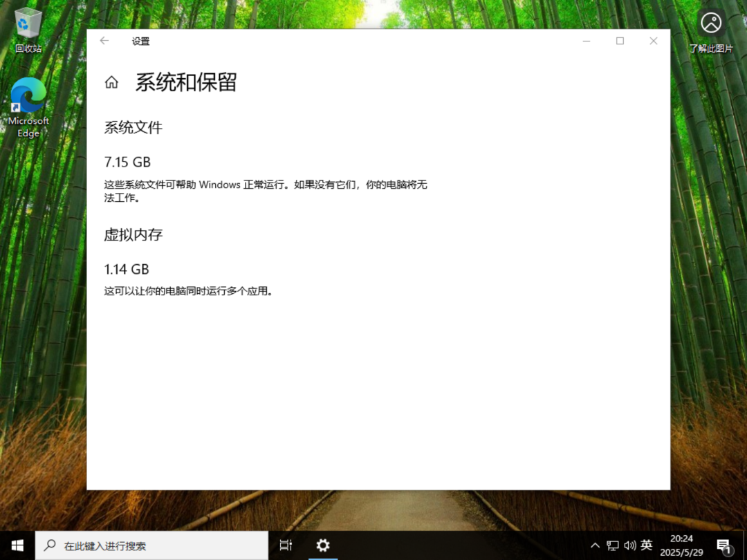The height and width of the screenshot is (560, 747).
Task: Open the notification center icon
Action: [725, 545]
